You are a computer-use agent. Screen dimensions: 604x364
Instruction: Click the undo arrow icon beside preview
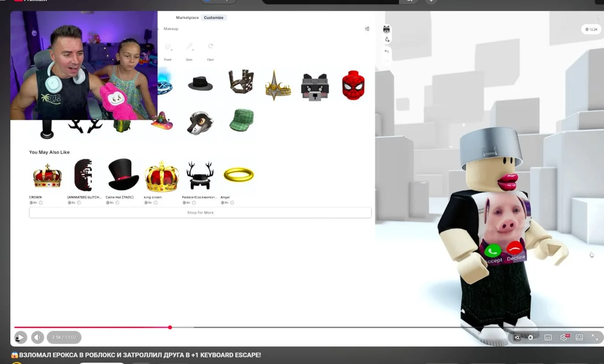click(387, 51)
